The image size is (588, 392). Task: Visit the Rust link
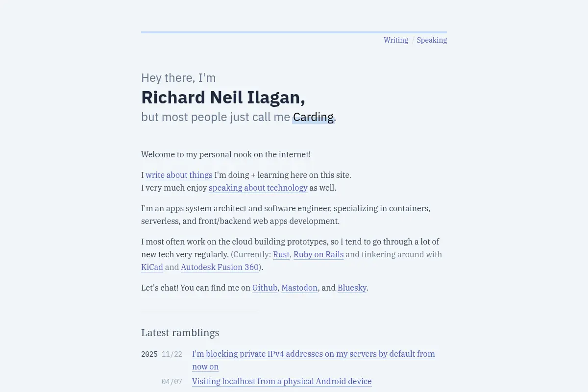tap(281, 254)
